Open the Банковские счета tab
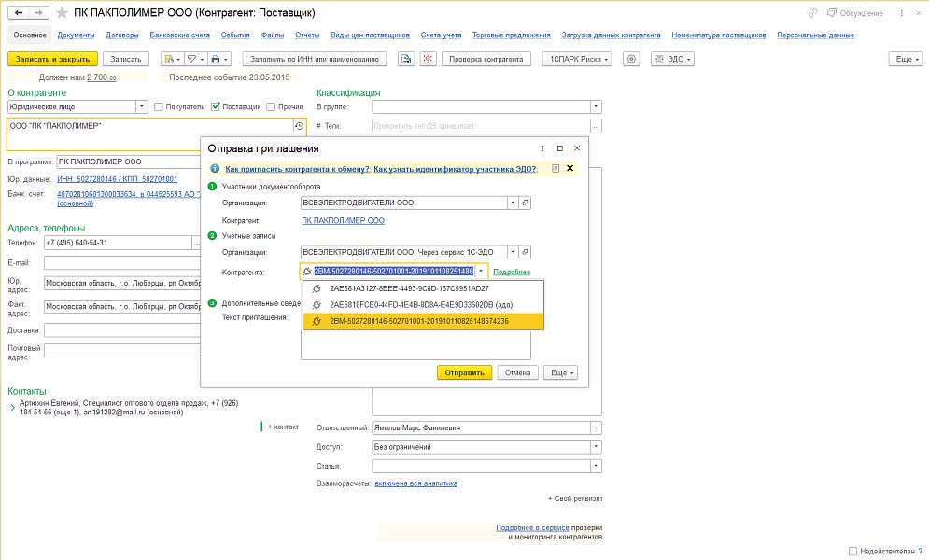Screen dimensions: 929x560 180,35
